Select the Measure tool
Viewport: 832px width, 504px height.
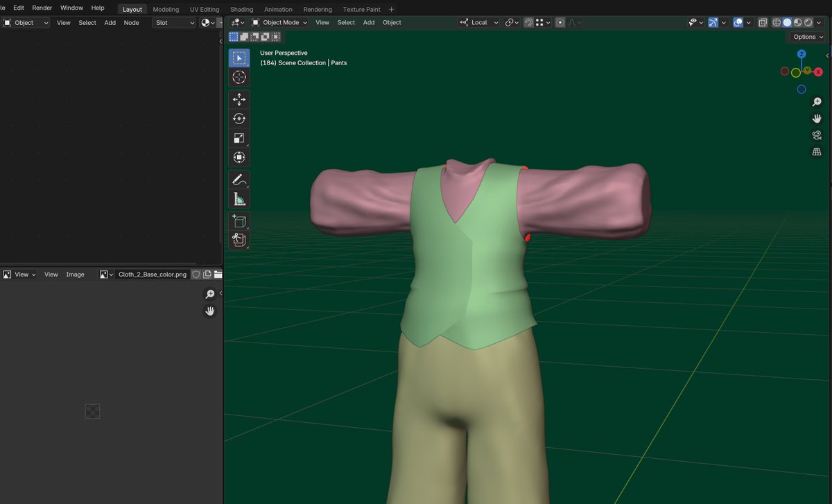239,199
